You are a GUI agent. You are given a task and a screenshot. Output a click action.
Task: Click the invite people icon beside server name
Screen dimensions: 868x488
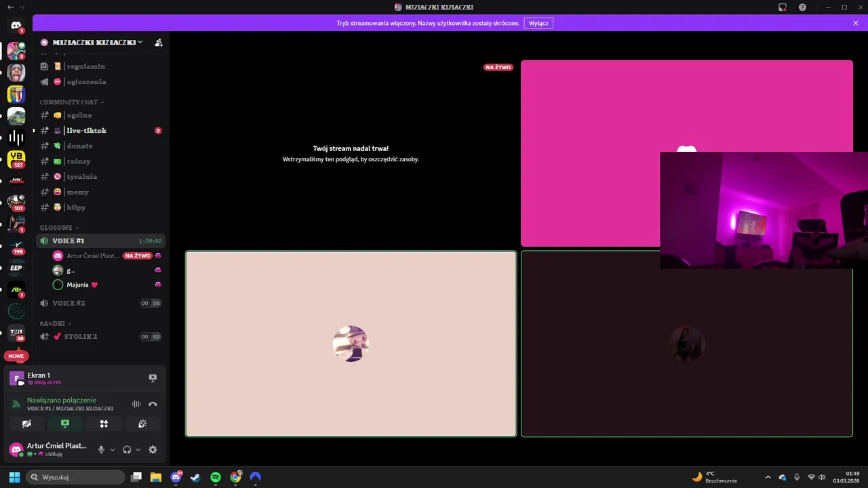pyautogui.click(x=159, y=42)
